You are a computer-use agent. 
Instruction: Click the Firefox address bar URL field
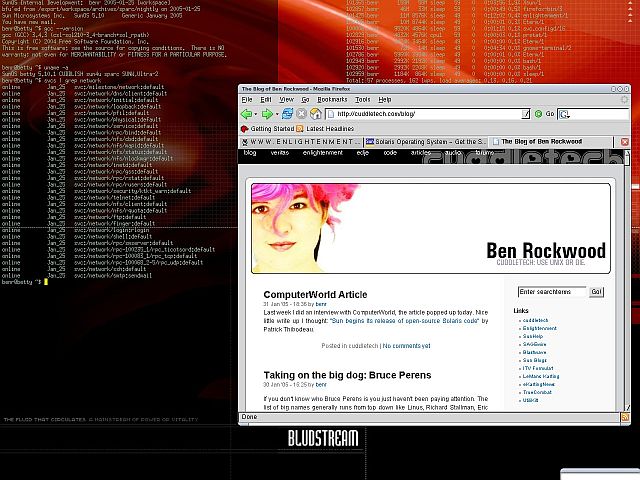425,114
